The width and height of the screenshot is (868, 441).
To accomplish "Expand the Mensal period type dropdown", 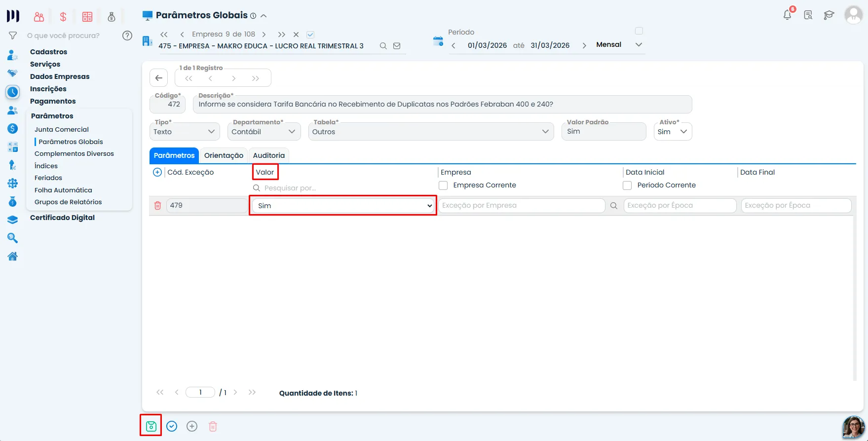I will [639, 44].
